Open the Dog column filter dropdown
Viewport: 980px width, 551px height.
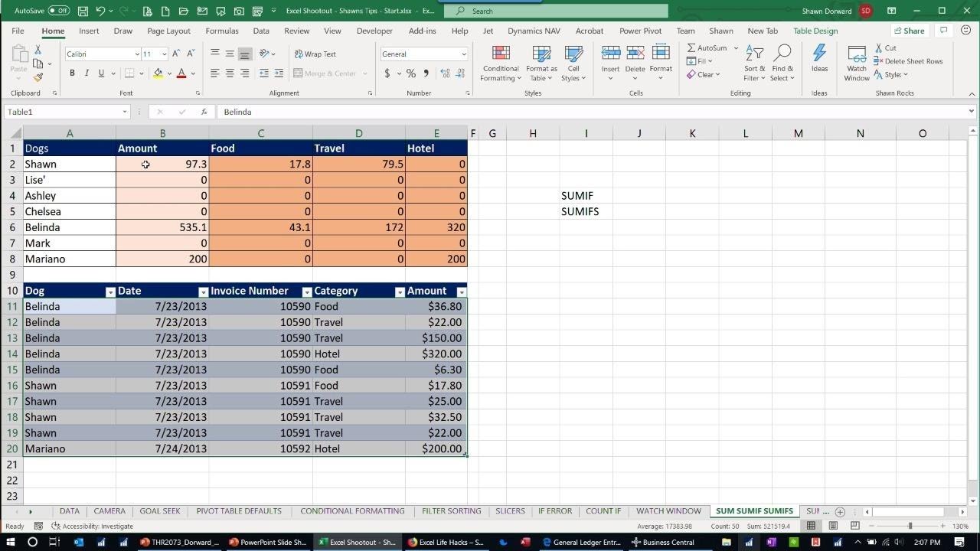pos(110,292)
